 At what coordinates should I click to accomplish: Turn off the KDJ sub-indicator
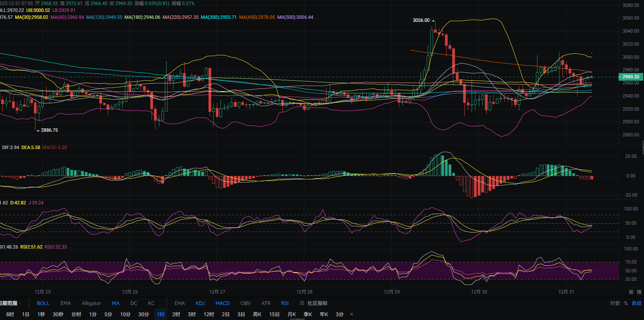[200, 303]
